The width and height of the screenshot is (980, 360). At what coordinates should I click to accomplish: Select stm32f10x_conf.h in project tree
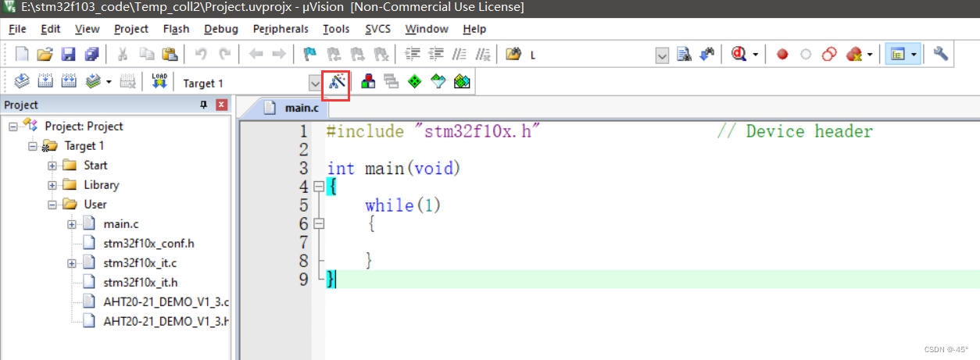point(148,244)
